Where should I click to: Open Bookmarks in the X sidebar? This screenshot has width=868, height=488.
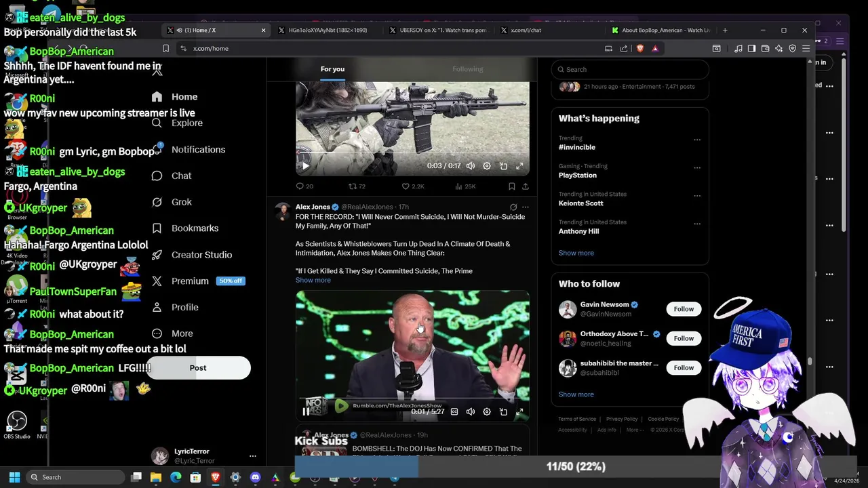coord(185,228)
